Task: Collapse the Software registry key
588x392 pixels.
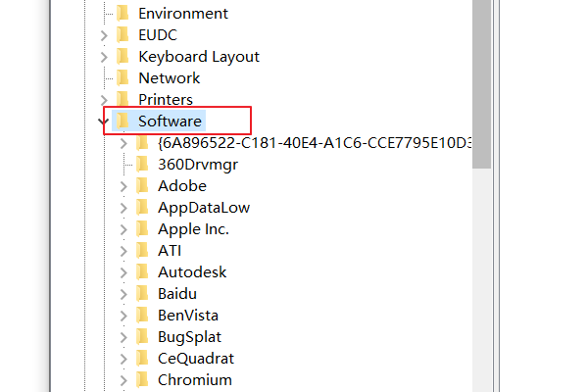Action: pos(104,122)
